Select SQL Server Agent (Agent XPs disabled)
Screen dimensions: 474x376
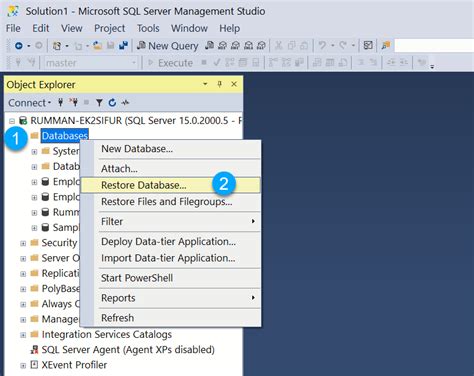[128, 350]
